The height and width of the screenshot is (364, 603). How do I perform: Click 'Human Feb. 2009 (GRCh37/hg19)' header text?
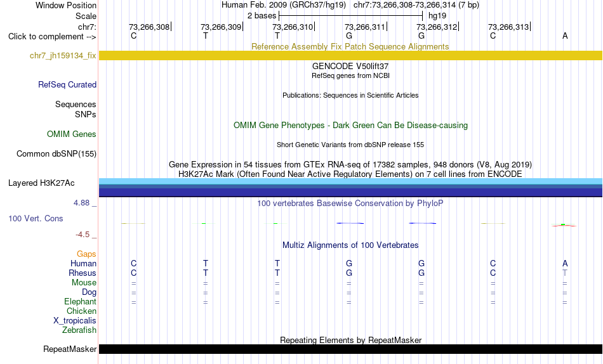click(284, 5)
